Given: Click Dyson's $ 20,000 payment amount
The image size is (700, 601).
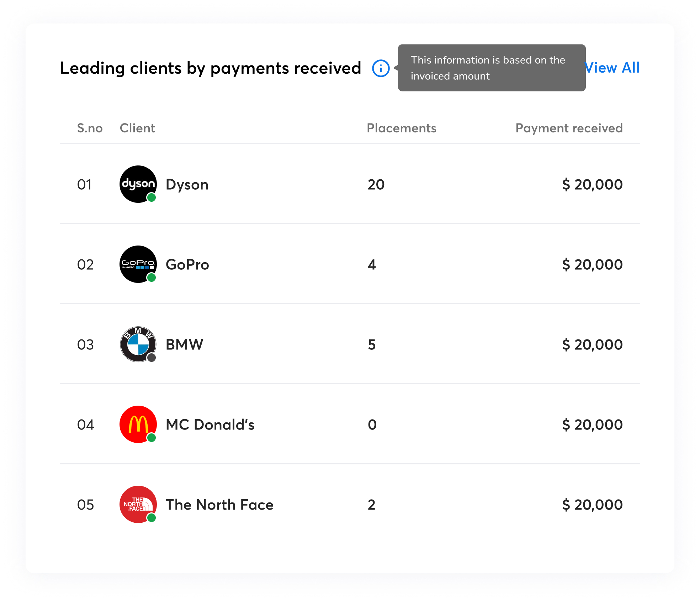Looking at the screenshot, I should point(592,185).
